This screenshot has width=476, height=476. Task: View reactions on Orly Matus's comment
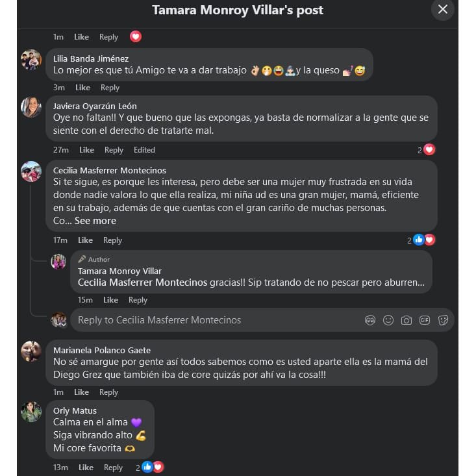point(152,468)
